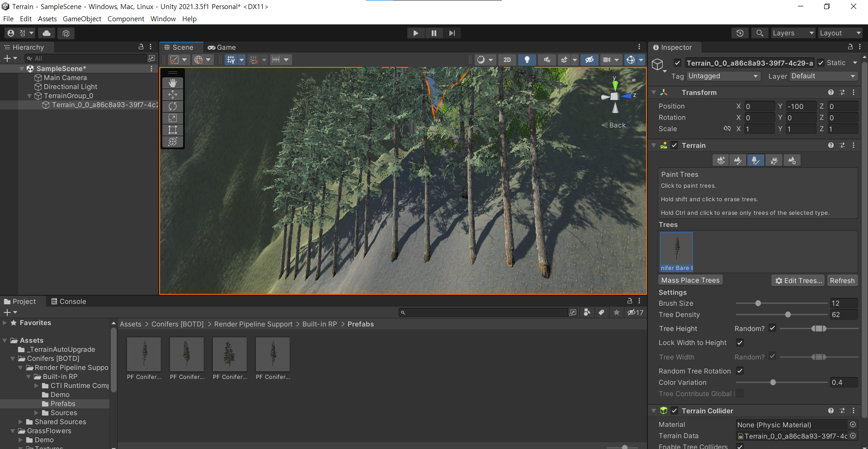Select the Rotate tool in scene toolbar
Screen dimensions: 868x449
(x=172, y=106)
